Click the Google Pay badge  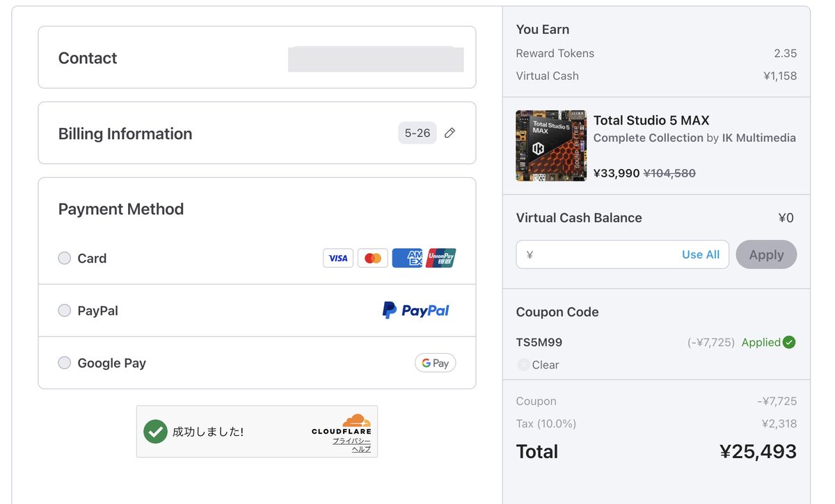click(436, 363)
